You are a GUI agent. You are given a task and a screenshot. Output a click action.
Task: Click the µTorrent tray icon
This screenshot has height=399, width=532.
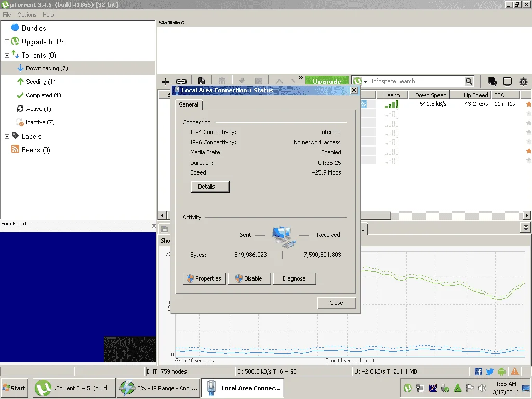pyautogui.click(x=407, y=388)
